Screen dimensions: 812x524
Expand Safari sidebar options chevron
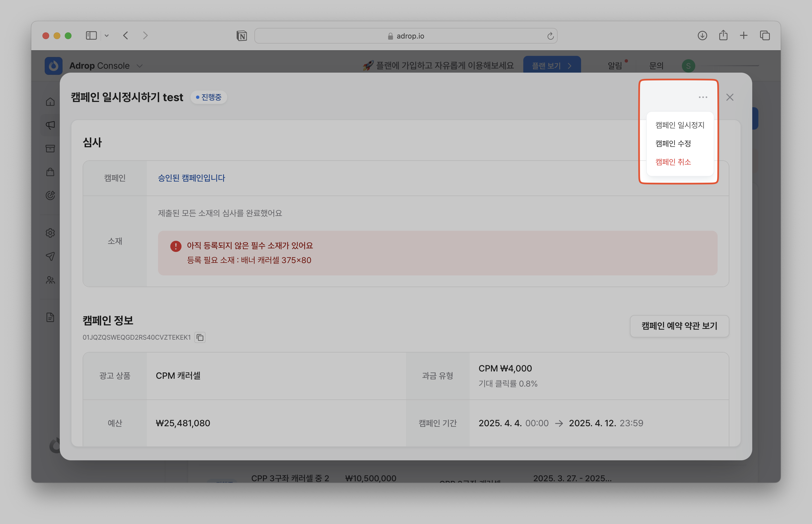106,36
